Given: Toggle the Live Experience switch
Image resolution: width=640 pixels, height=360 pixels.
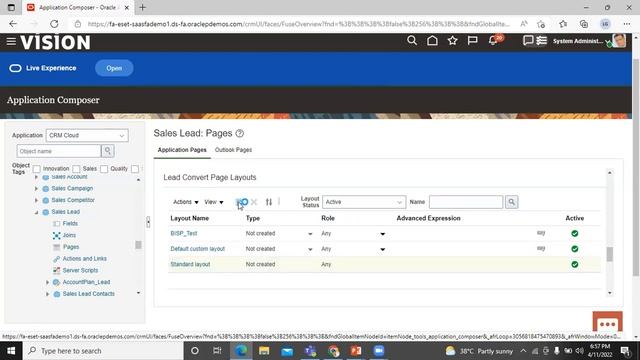Looking at the screenshot, I should click(16, 68).
